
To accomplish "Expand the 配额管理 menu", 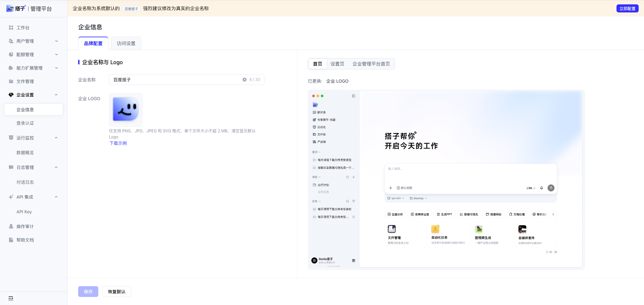I will (34, 54).
